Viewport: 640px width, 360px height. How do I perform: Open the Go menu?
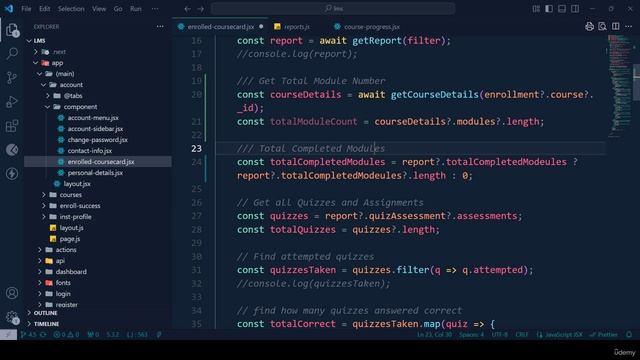118,9
